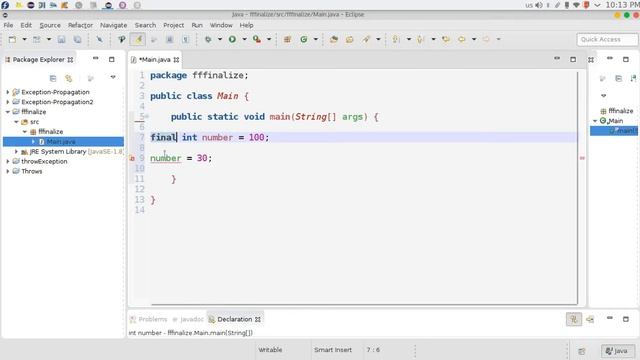This screenshot has width=640, height=360.
Task: Click the volume icon in system tray
Action: tap(539, 5)
